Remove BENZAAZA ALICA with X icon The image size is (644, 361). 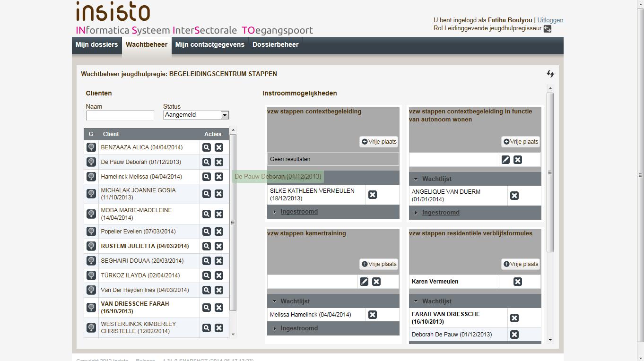(219, 147)
